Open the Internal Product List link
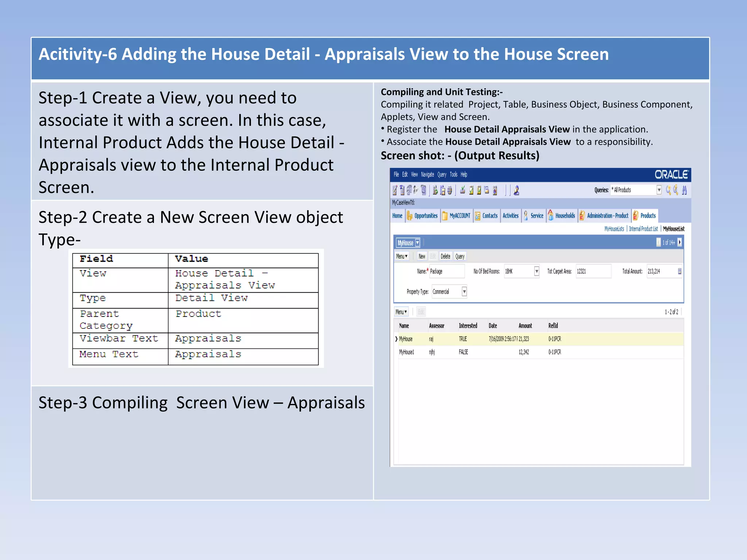747x560 pixels. 643,229
